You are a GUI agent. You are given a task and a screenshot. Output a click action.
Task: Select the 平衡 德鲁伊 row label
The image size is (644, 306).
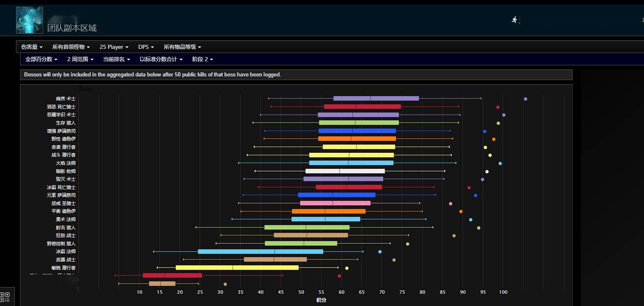point(64,211)
